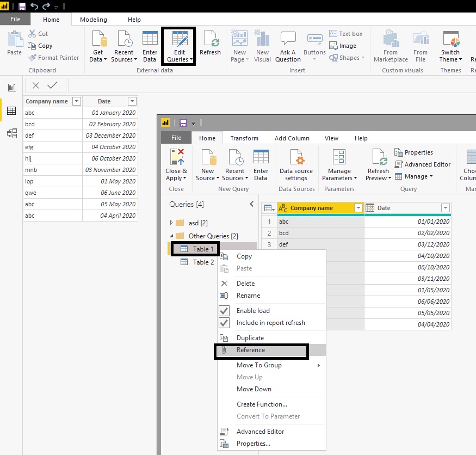Select Move Down in context menu
The width and height of the screenshot is (476, 455).
click(x=271, y=389)
